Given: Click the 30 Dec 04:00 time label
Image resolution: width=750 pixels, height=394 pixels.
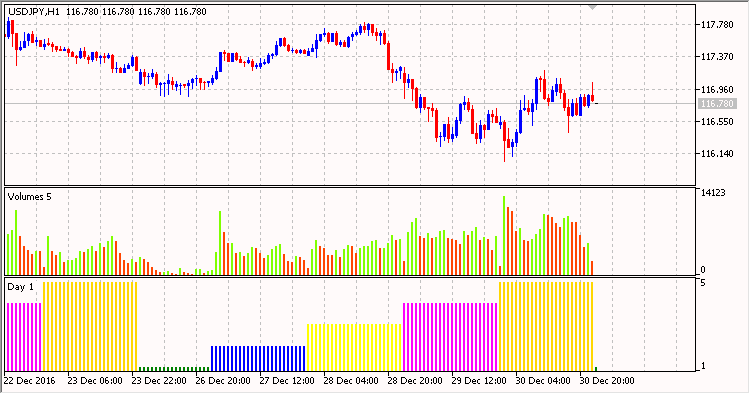Looking at the screenshot, I should click(x=543, y=381).
